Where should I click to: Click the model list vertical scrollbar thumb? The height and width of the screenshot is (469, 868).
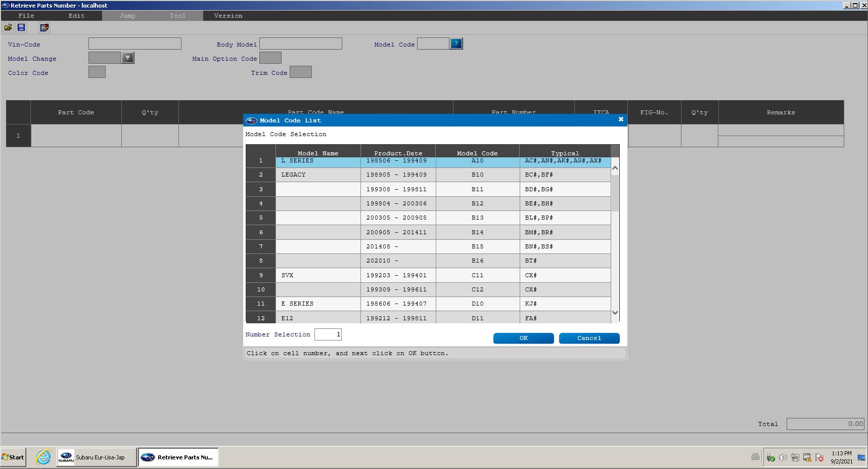point(615,193)
